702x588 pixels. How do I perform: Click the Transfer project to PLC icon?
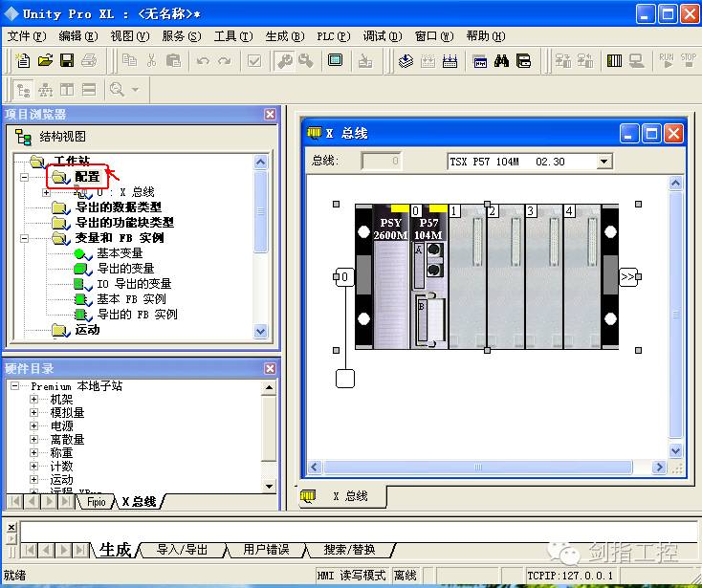[x=562, y=60]
